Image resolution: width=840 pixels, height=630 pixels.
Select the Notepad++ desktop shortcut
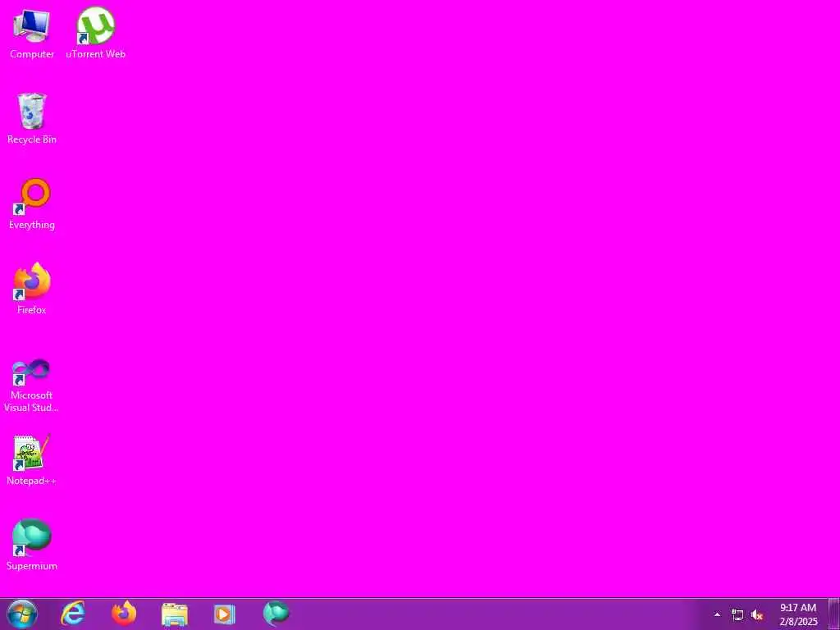click(x=32, y=460)
